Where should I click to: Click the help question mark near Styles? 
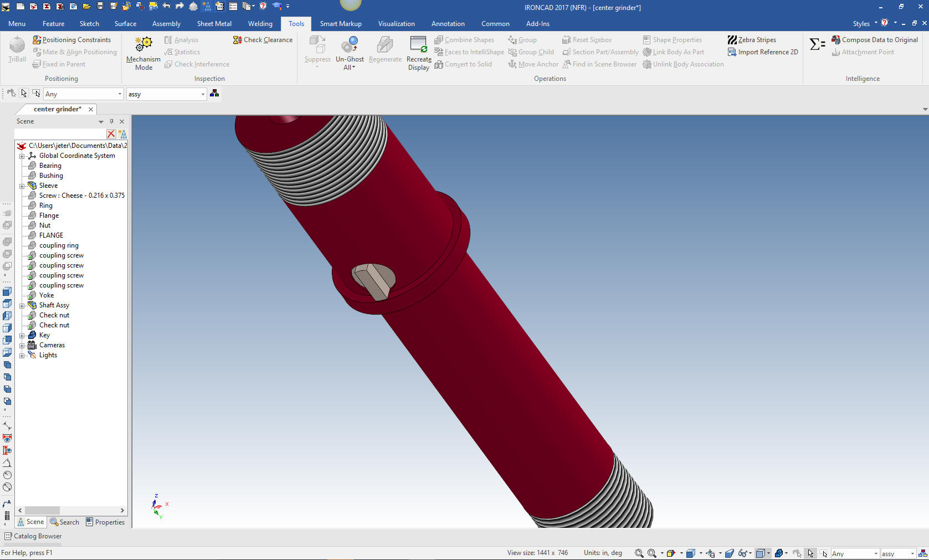885,23
